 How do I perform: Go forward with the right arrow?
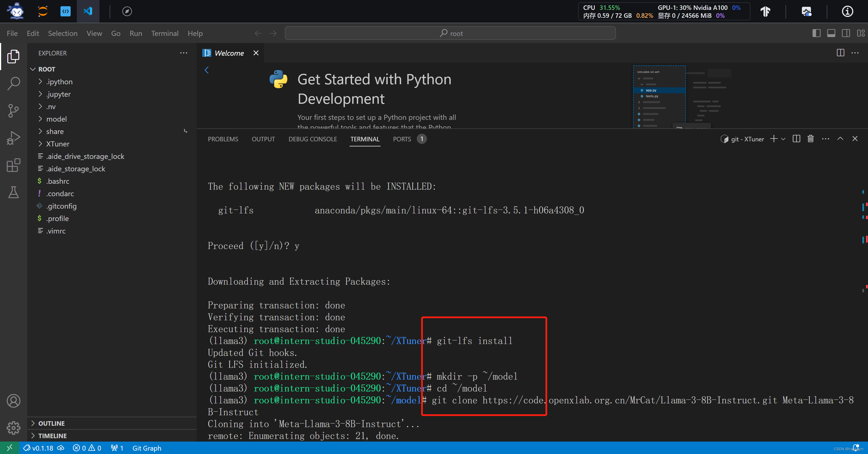click(273, 33)
